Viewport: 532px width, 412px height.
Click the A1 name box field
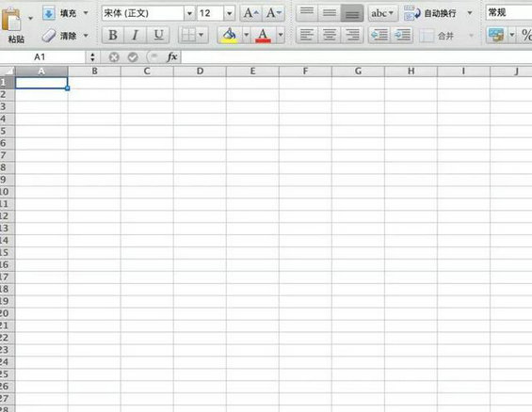point(42,57)
